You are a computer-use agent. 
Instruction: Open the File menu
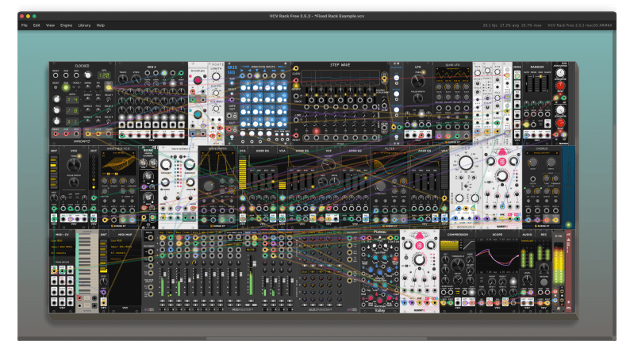pos(25,25)
